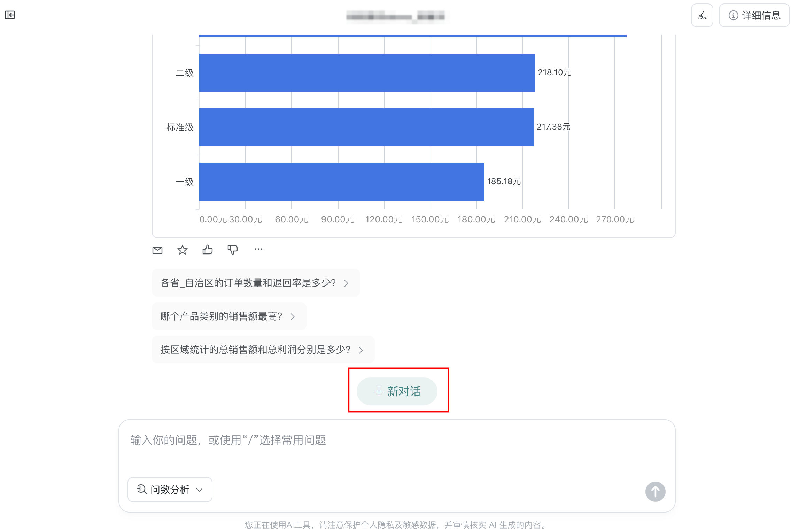Click the info circle icon in 详细信息 button
The height and width of the screenshot is (532, 799).
pyautogui.click(x=734, y=15)
